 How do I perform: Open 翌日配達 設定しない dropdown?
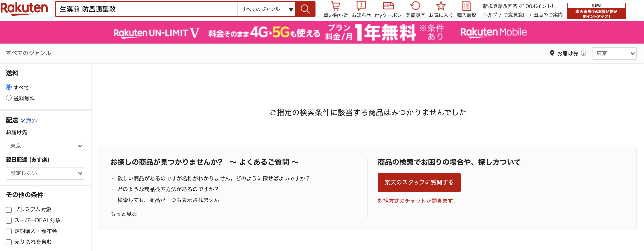(x=45, y=173)
